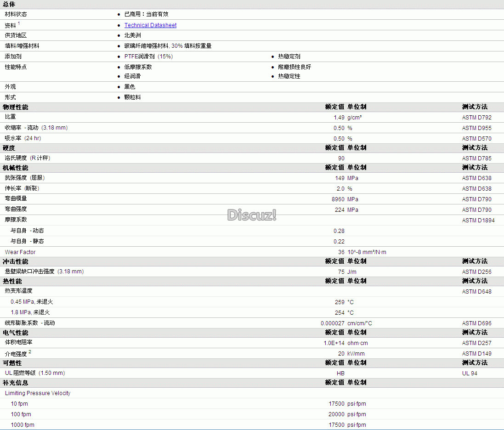Click the ASTM D792 test method
This screenshot has height=430, width=504.
pos(476,118)
